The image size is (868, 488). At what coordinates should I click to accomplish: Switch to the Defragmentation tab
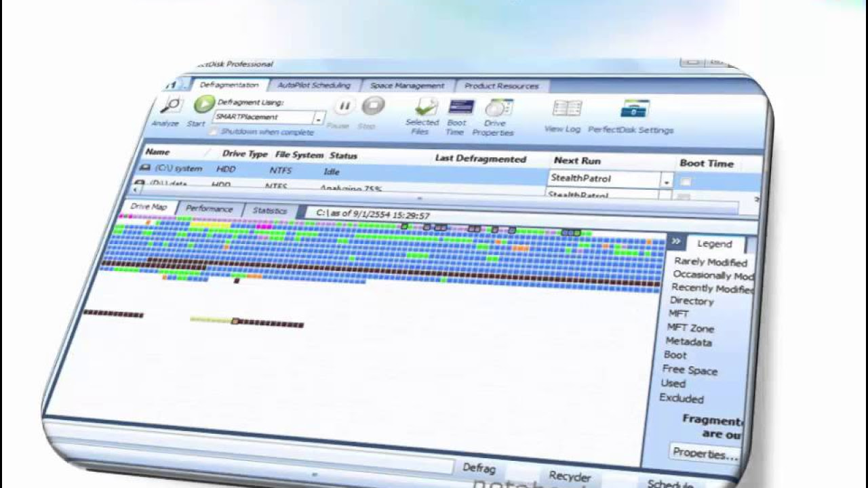coord(229,85)
